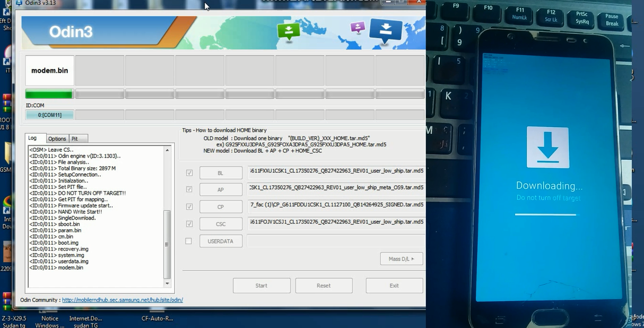Click the 'system.img' log entry

point(57,255)
